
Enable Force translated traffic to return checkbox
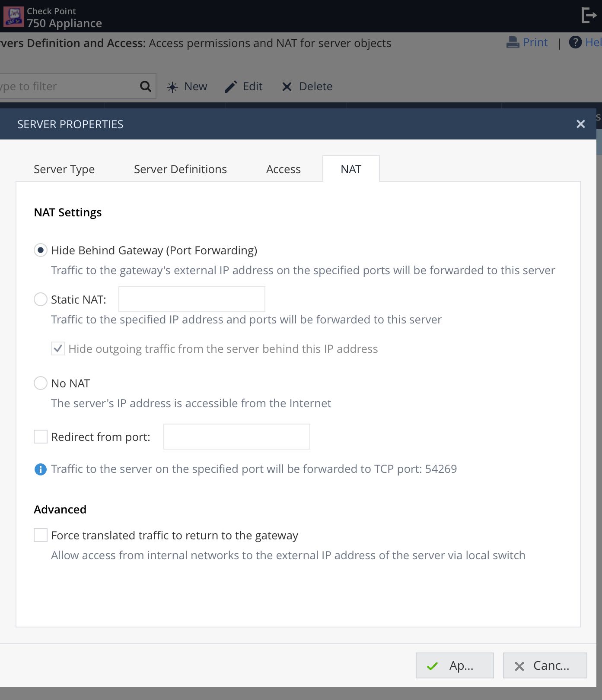pyautogui.click(x=41, y=535)
